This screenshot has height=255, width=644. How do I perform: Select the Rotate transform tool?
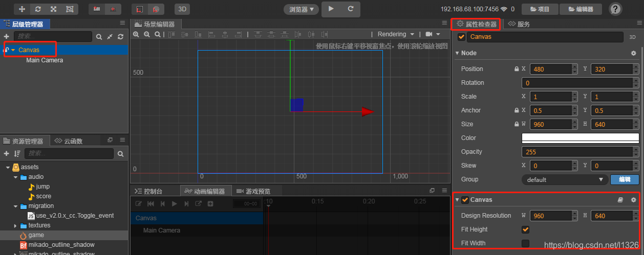point(37,9)
